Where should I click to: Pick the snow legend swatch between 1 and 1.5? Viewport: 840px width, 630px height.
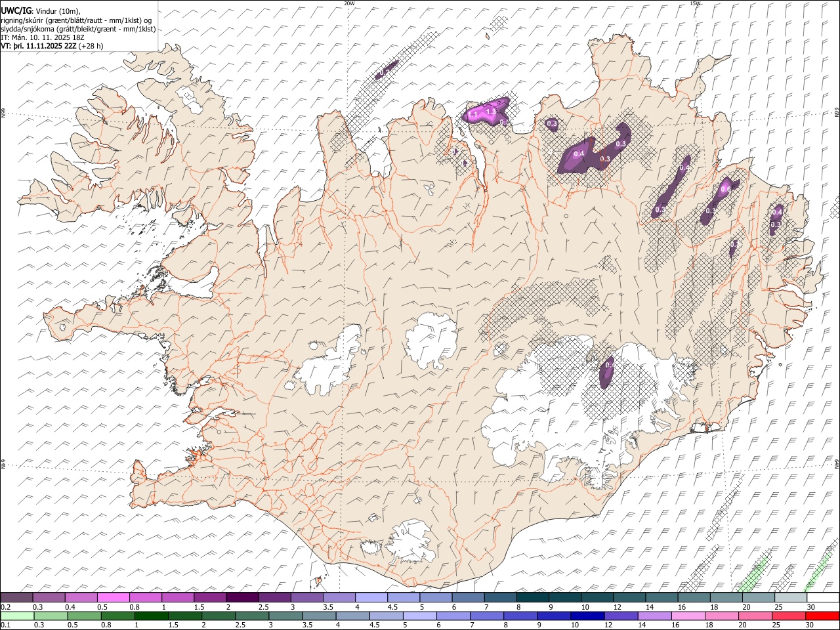[x=178, y=597]
